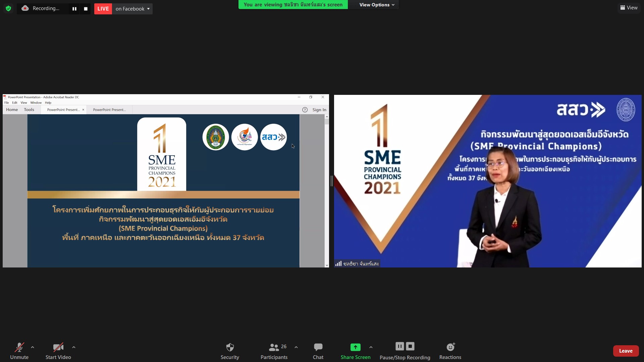The width and height of the screenshot is (644, 362).
Task: Open the View Options dropdown
Action: [x=377, y=5]
